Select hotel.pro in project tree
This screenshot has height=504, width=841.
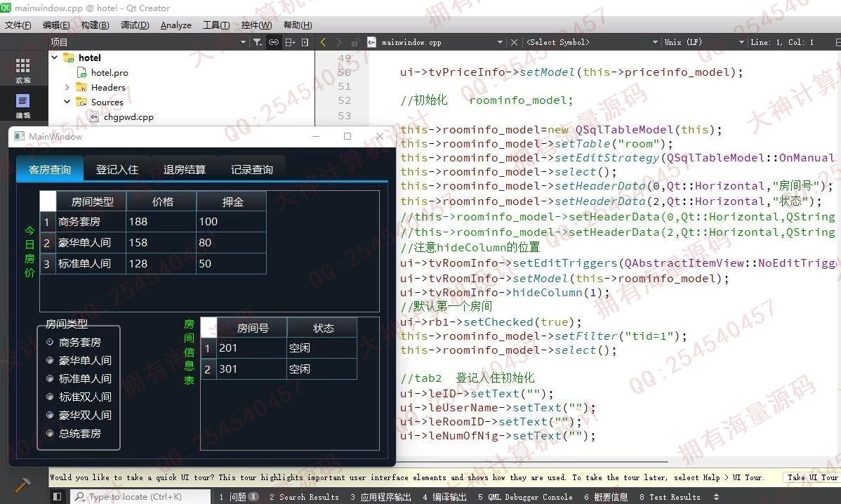tap(110, 72)
